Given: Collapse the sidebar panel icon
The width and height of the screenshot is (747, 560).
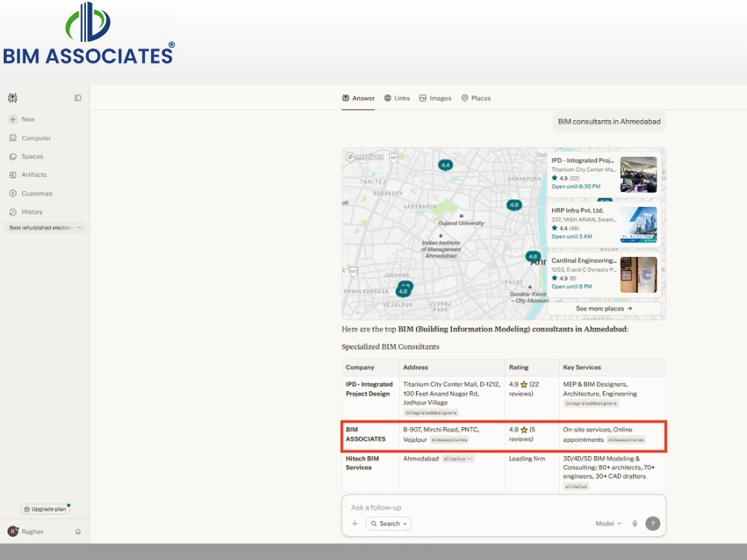Looking at the screenshot, I should pyautogui.click(x=78, y=98).
